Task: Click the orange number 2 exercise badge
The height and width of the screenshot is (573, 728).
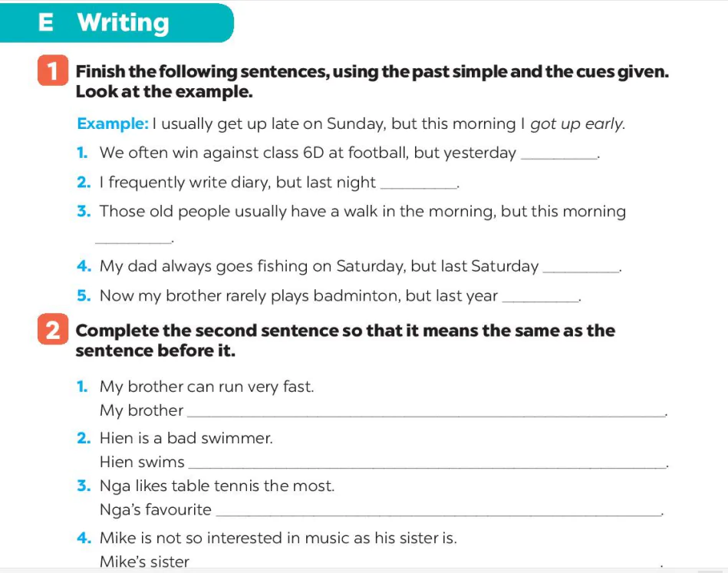Action: tap(52, 329)
